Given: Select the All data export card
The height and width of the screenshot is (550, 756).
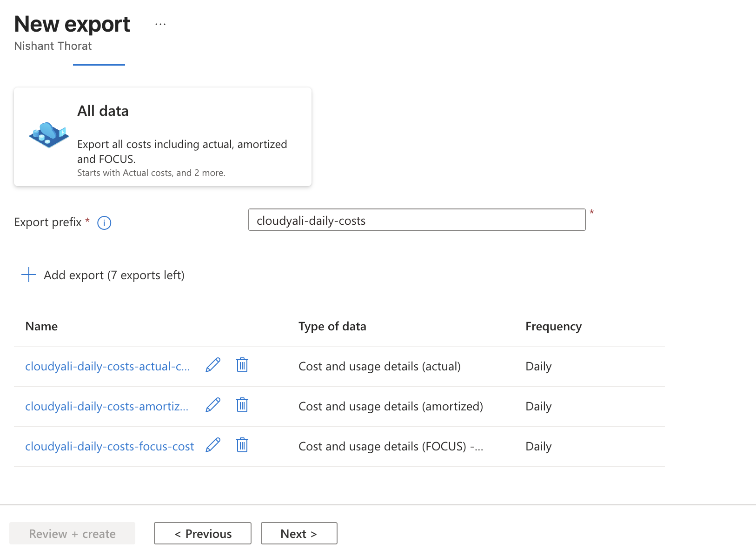Looking at the screenshot, I should click(163, 136).
